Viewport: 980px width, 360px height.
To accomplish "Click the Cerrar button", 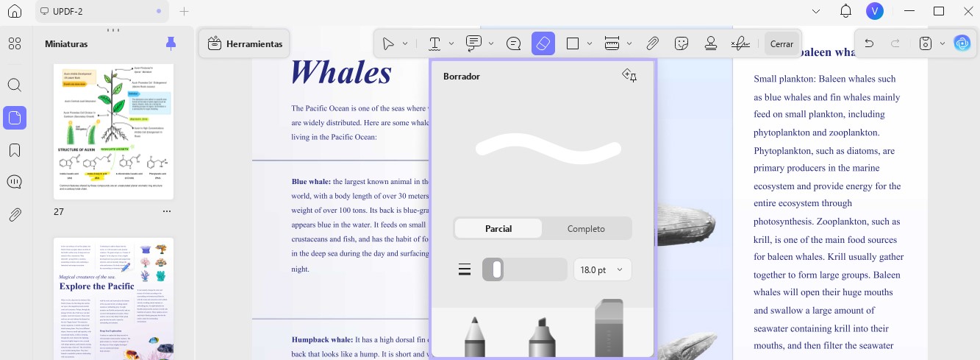I will 782,44.
